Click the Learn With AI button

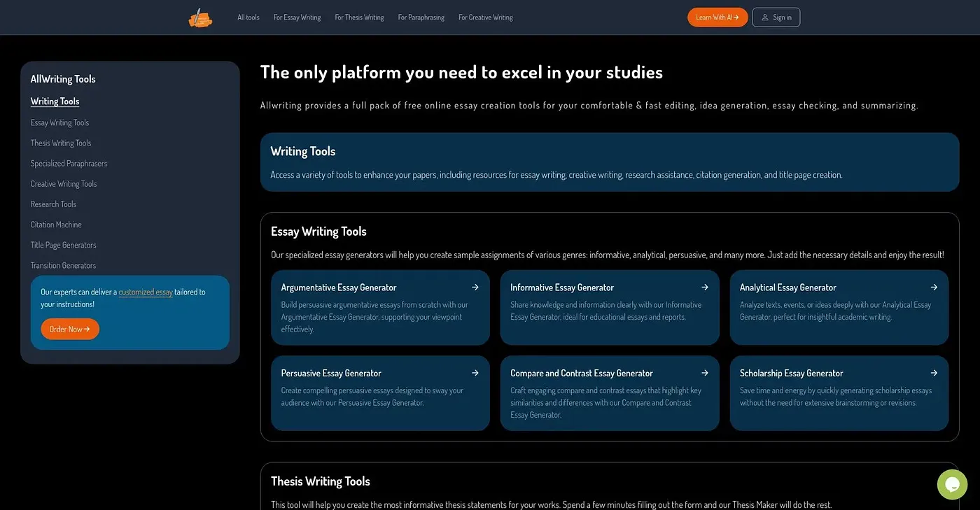point(717,17)
